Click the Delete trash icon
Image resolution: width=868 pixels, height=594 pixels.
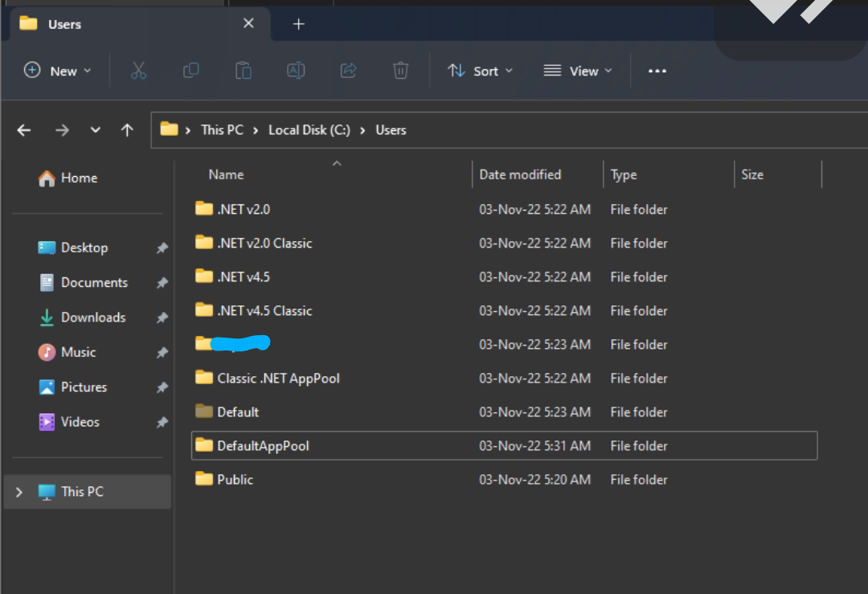(400, 71)
